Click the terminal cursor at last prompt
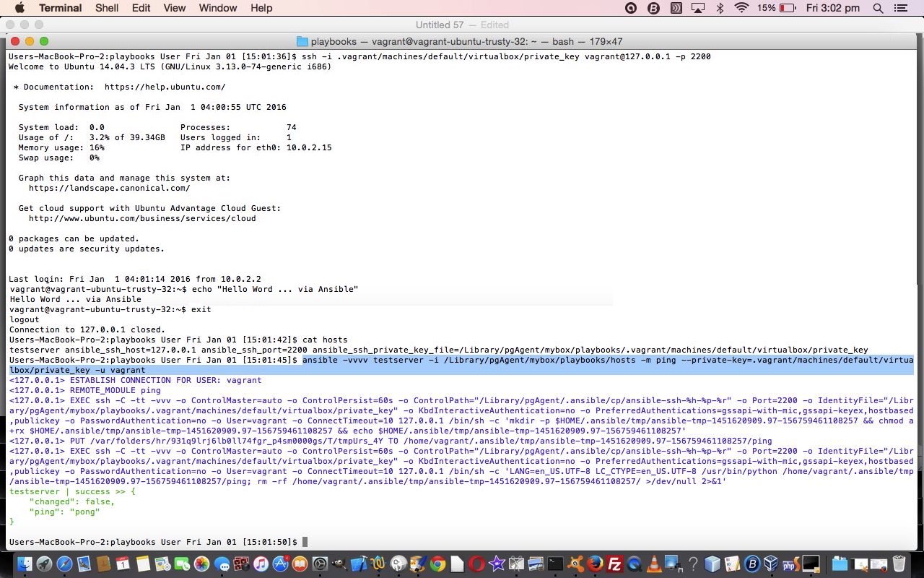This screenshot has height=578, width=924. 305,542
